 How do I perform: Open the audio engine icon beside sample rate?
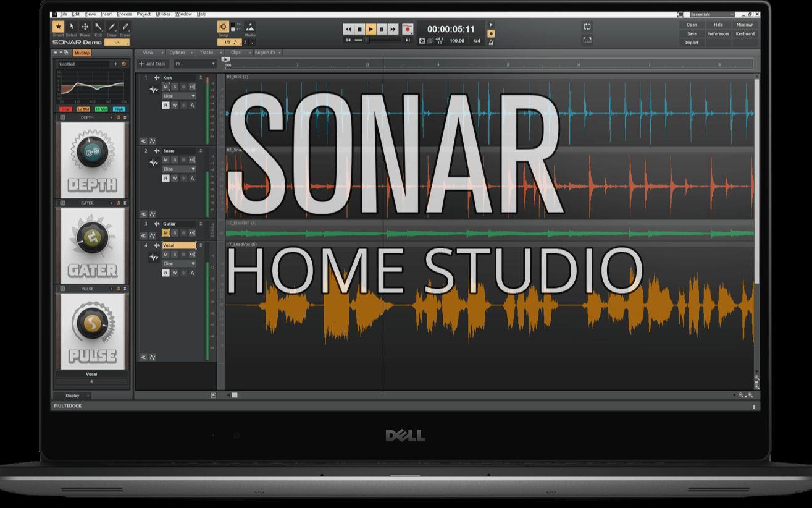pos(422,41)
